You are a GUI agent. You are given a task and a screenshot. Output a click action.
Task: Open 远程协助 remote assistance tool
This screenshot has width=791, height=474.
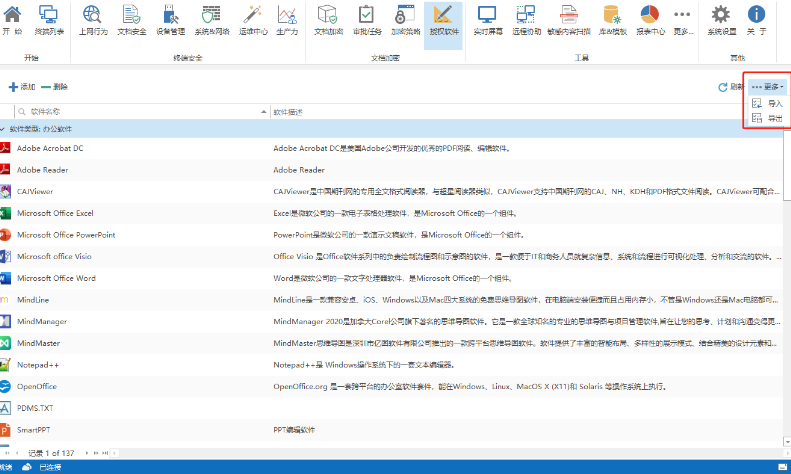tap(526, 19)
